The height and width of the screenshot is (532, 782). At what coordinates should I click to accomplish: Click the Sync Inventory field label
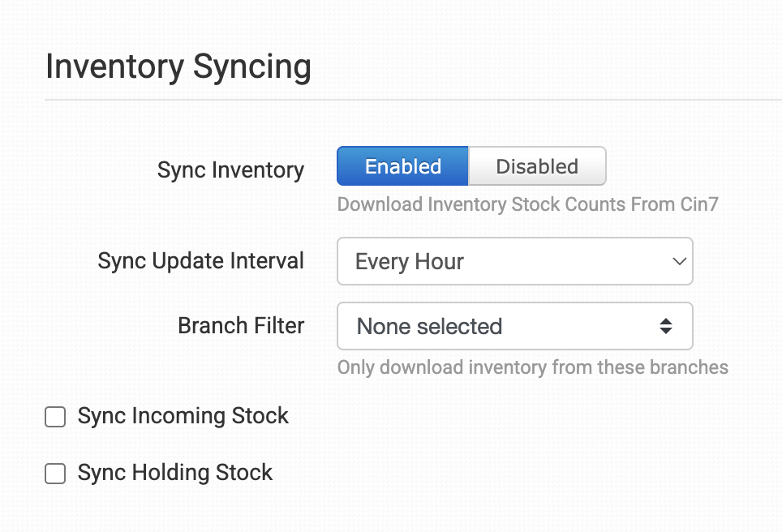click(230, 170)
